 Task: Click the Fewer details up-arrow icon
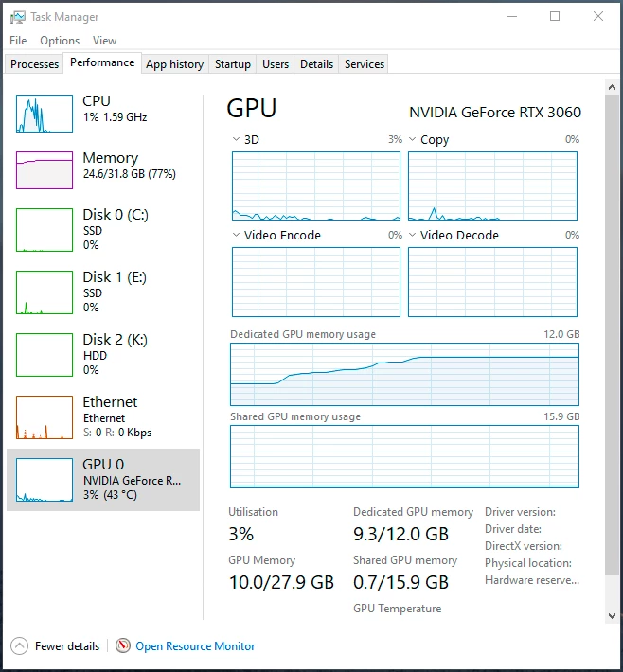point(19,645)
